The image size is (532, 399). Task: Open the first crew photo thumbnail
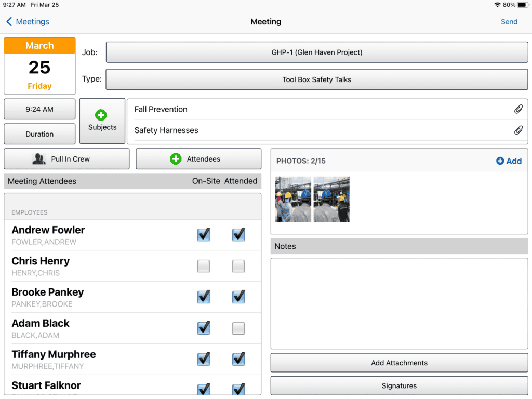point(292,199)
